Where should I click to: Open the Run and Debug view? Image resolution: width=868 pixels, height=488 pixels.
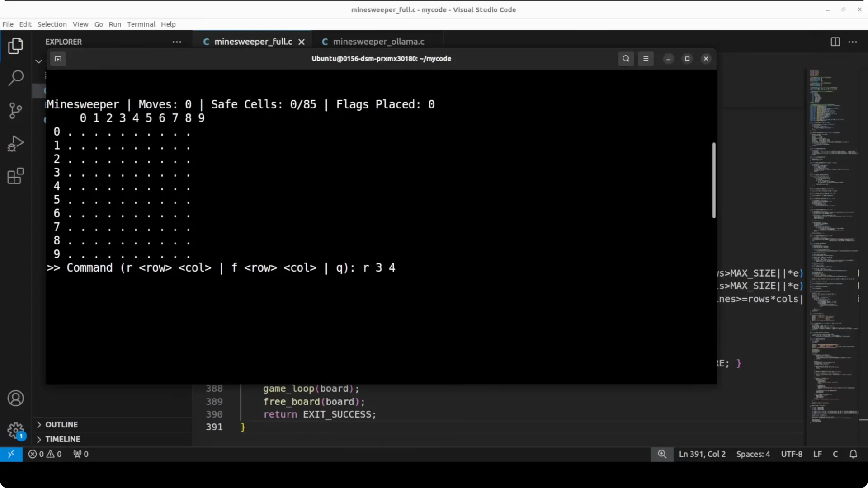15,144
